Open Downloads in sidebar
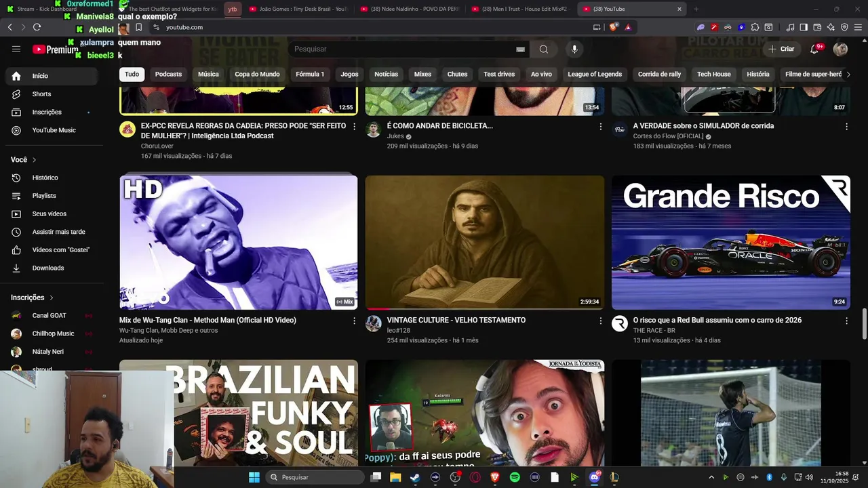 tap(53, 268)
